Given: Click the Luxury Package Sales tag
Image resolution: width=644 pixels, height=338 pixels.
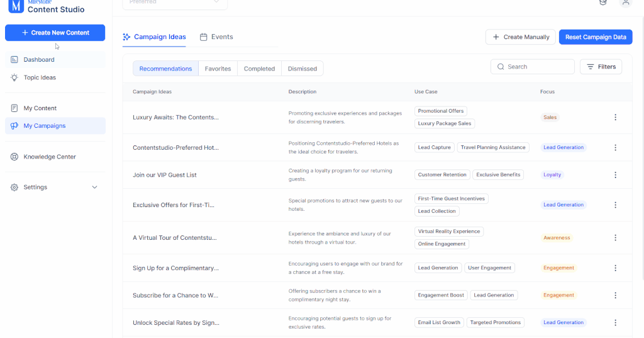Looking at the screenshot, I should pyautogui.click(x=445, y=123).
